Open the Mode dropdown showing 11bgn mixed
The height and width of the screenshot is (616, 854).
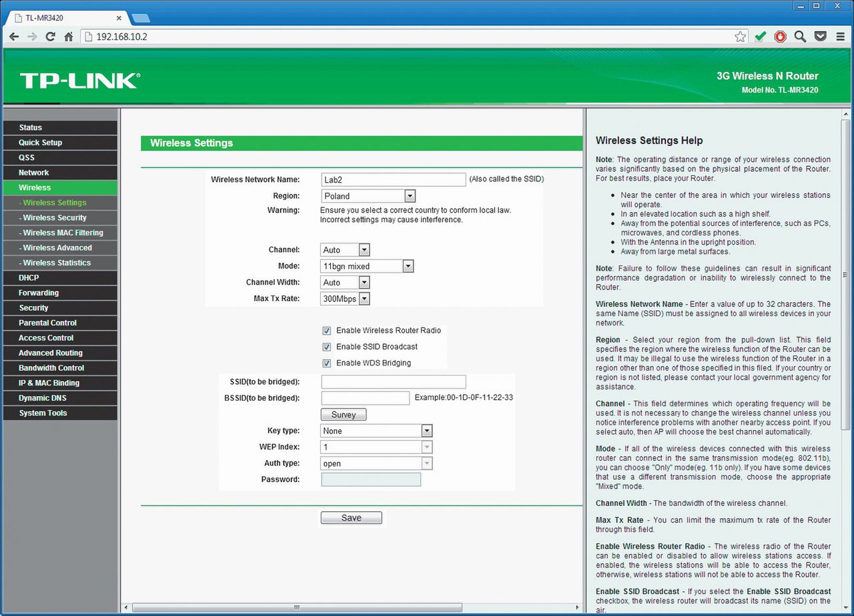pos(367,266)
